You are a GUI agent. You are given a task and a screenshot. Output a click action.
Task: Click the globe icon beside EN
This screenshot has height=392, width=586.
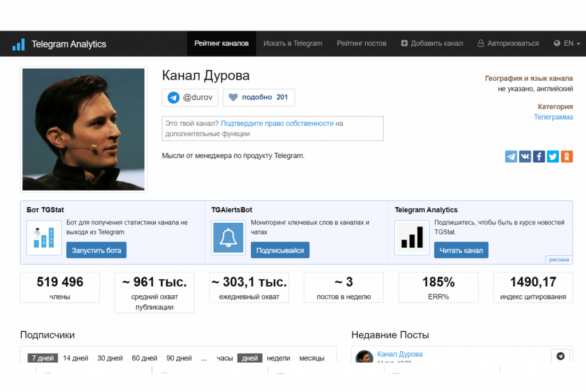(557, 43)
